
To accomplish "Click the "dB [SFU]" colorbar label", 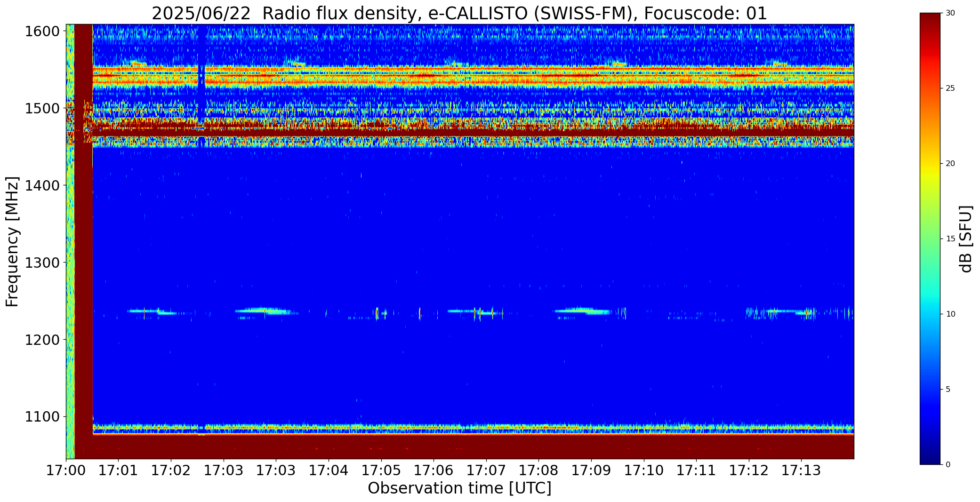I will point(966,239).
